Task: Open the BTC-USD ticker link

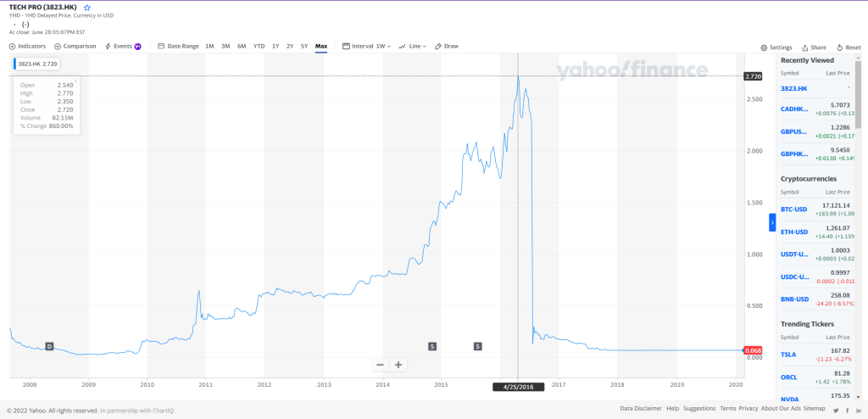Action: tap(795, 209)
